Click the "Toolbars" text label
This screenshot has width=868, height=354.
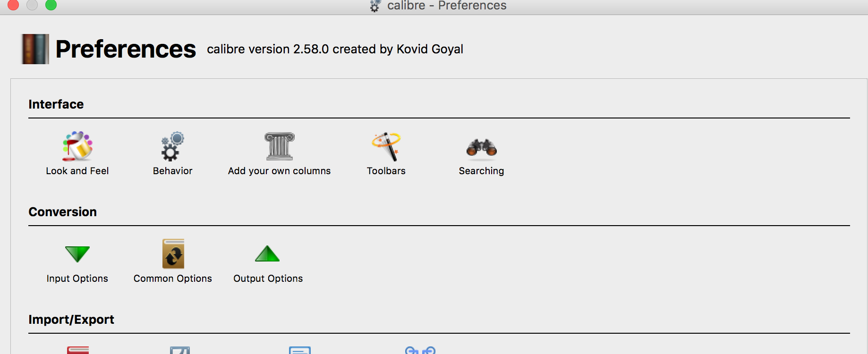pos(386,171)
